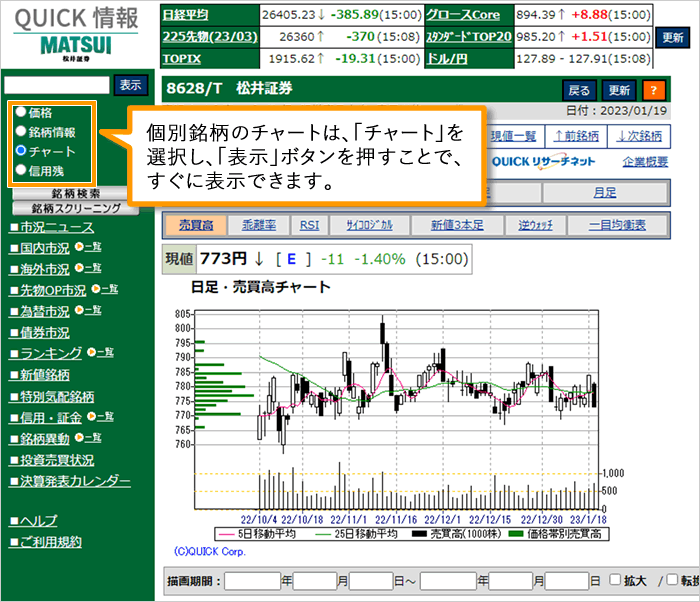Screen dimensions: 700x602
Task: Open the グロースCore index link
Action: (463, 15)
